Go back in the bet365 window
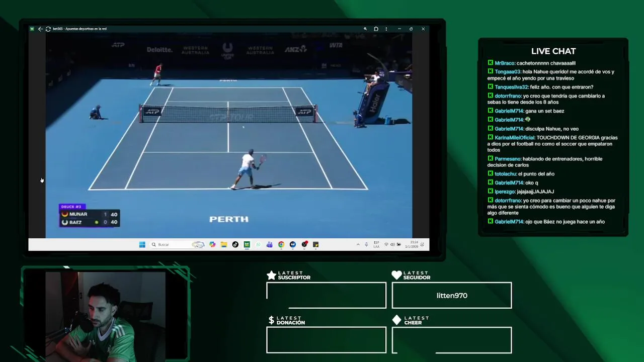The width and height of the screenshot is (644, 362). [x=40, y=29]
